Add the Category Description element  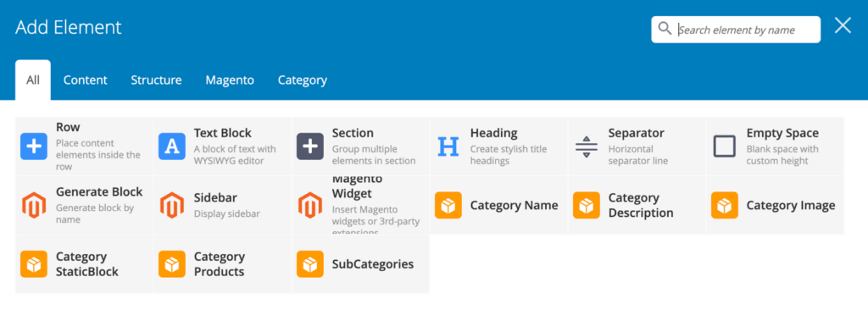pyautogui.click(x=637, y=205)
